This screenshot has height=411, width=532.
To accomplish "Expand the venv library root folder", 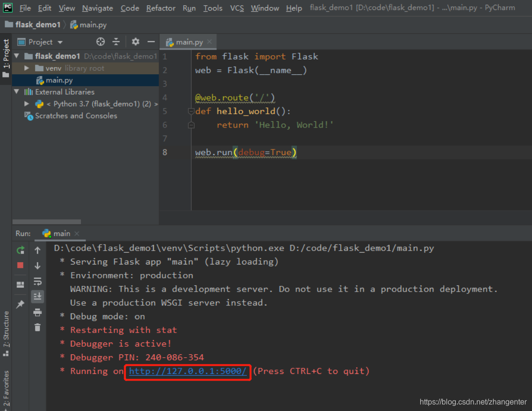I will [x=27, y=68].
